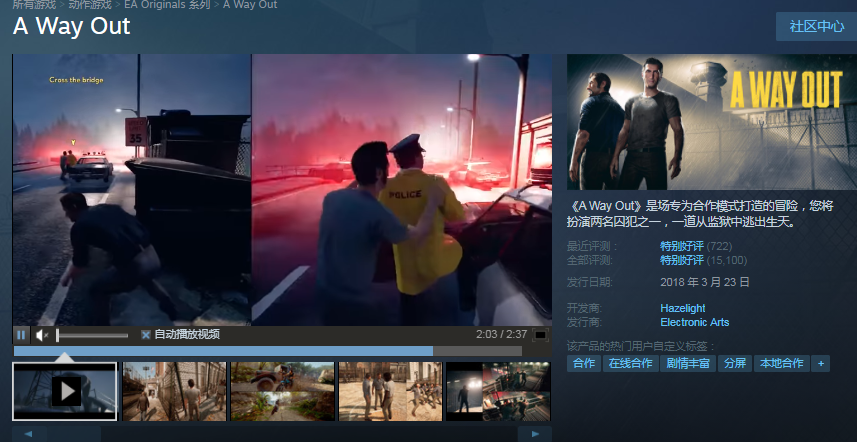Open the prison yard fence screenshot thumbnail
Image resolution: width=857 pixels, height=442 pixels.
coord(174,391)
